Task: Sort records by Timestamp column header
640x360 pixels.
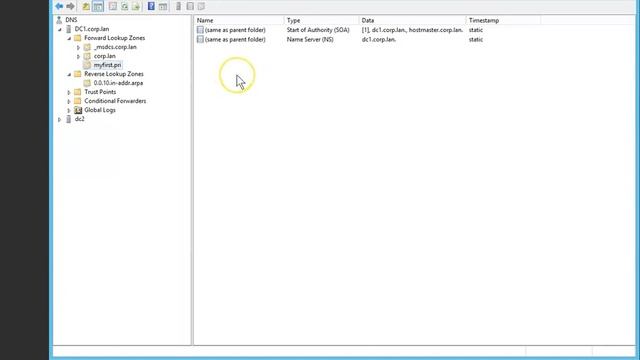Action: tap(503, 20)
